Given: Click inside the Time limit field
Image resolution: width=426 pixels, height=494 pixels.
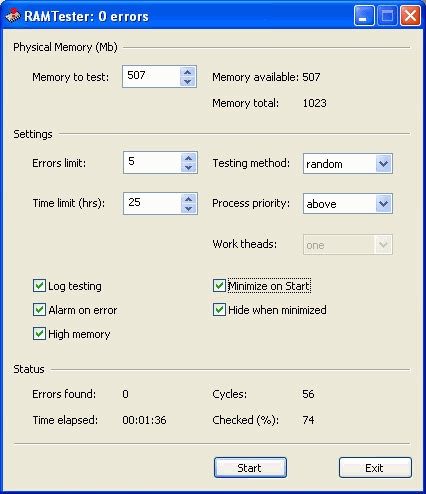Looking at the screenshot, I should (153, 204).
